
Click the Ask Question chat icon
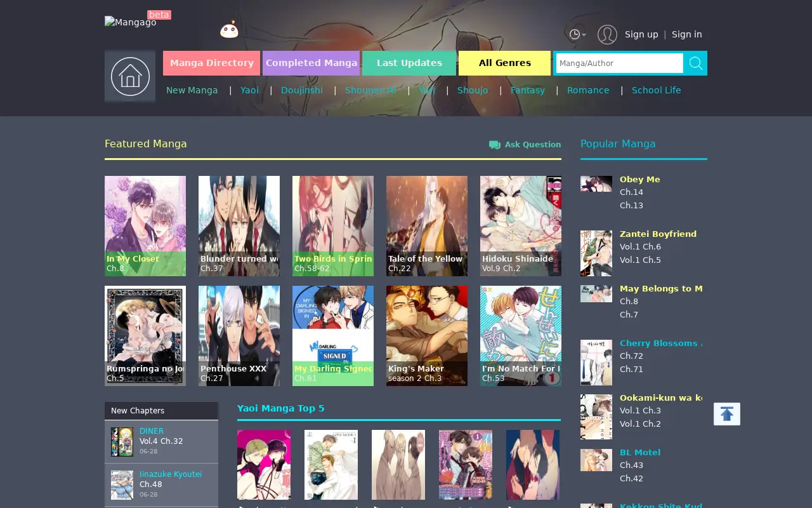pos(495,145)
